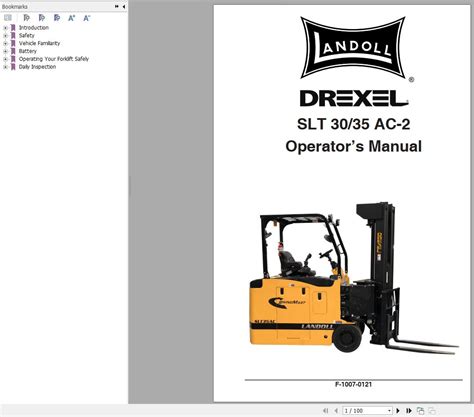This screenshot has width=474, height=417.
Task: Click the Bookmarks panel title
Action: [x=15, y=6]
